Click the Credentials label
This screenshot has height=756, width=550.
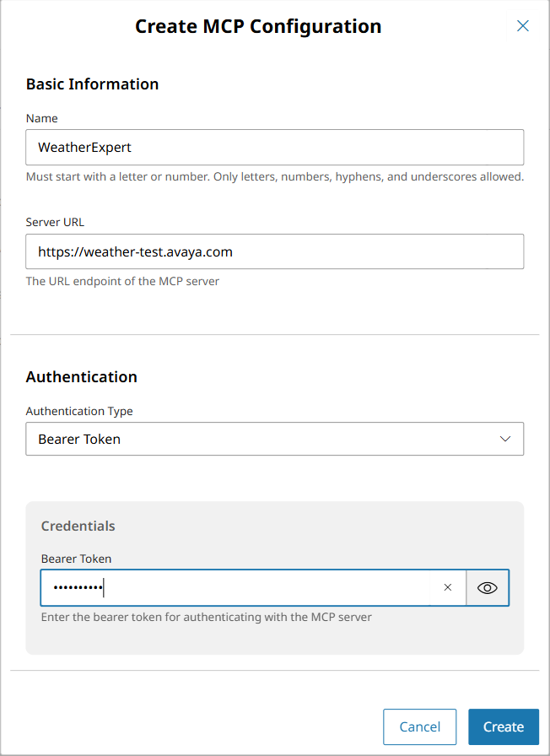[78, 526]
